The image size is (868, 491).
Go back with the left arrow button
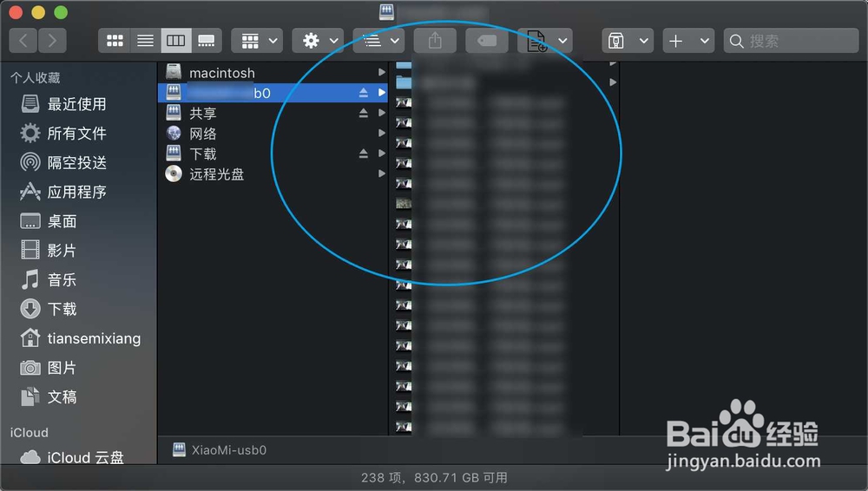click(x=23, y=41)
